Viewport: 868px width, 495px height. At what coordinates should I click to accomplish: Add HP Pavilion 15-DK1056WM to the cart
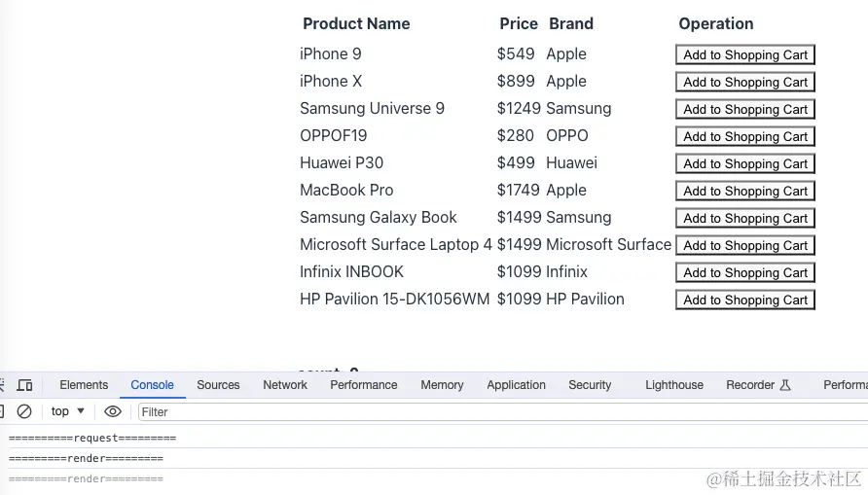745,300
